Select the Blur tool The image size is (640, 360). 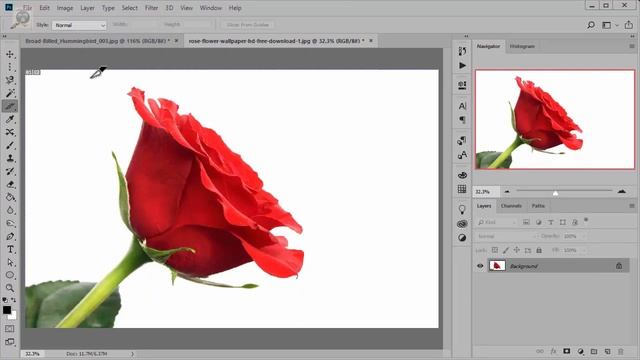[10, 211]
